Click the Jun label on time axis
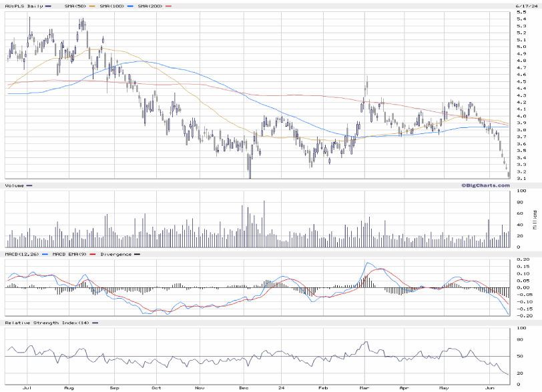Viewport: 542px width, 392px height. point(489,387)
